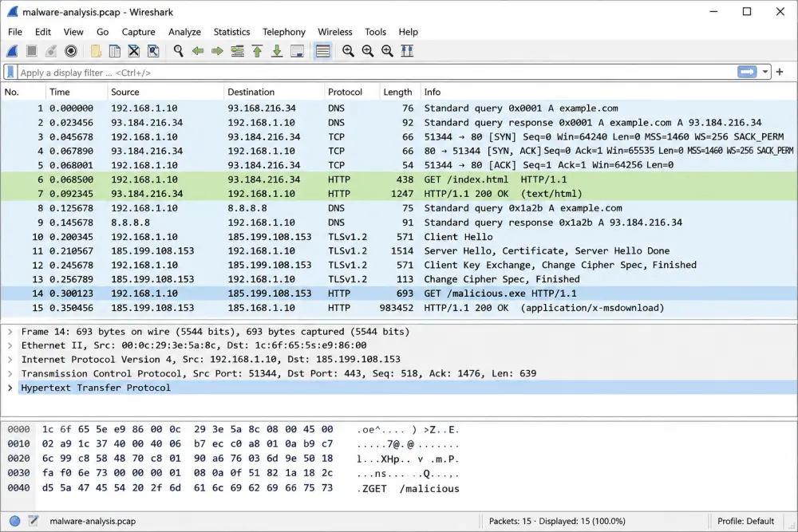This screenshot has width=798, height=532.
Task: Go forward in packet history with right arrow
Action: pyautogui.click(x=217, y=51)
